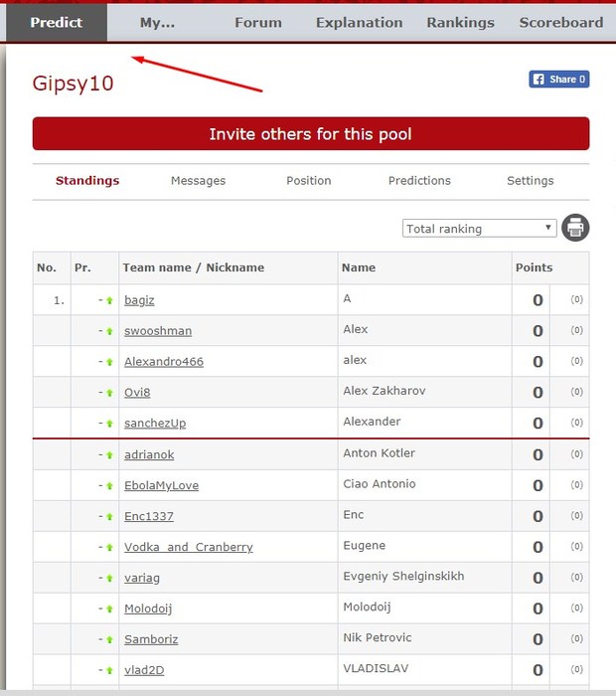Click green up arrow in Ovi8 row
The width and height of the screenshot is (616, 696).
coord(109,393)
